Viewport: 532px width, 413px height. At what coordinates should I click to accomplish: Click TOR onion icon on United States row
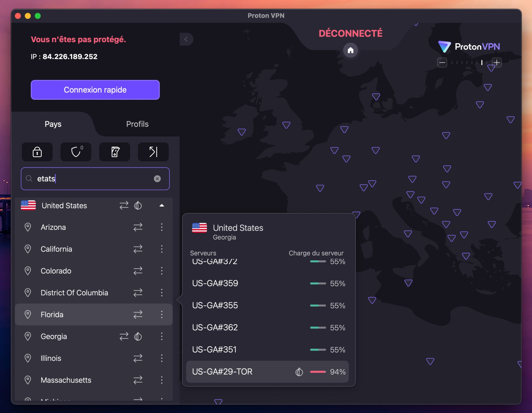point(138,205)
